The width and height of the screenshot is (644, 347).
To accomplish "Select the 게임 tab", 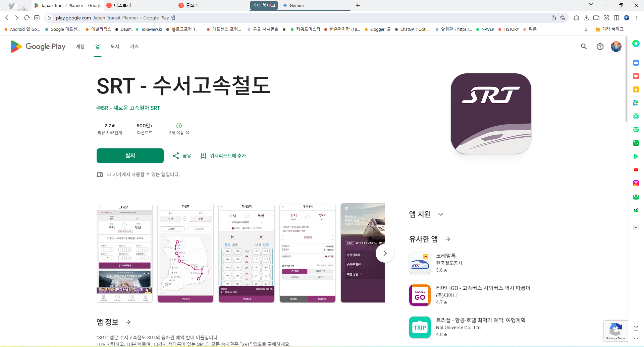I will (80, 47).
